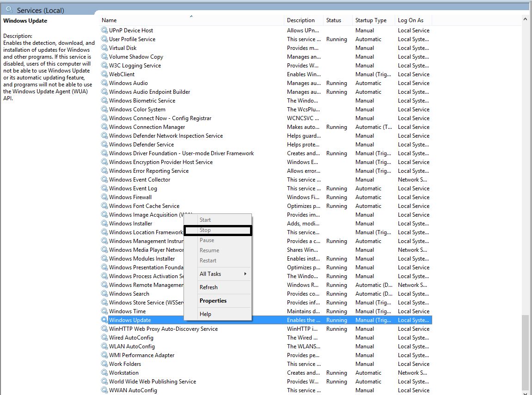
Task: Select the Workstation service row
Action: click(266, 373)
